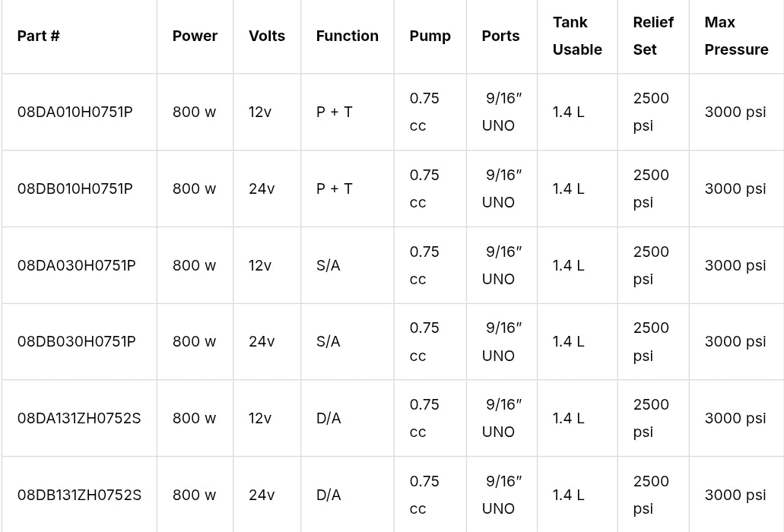
Task: Click the 24v cell in the 08DB131ZH0752S row
Action: pos(262,495)
